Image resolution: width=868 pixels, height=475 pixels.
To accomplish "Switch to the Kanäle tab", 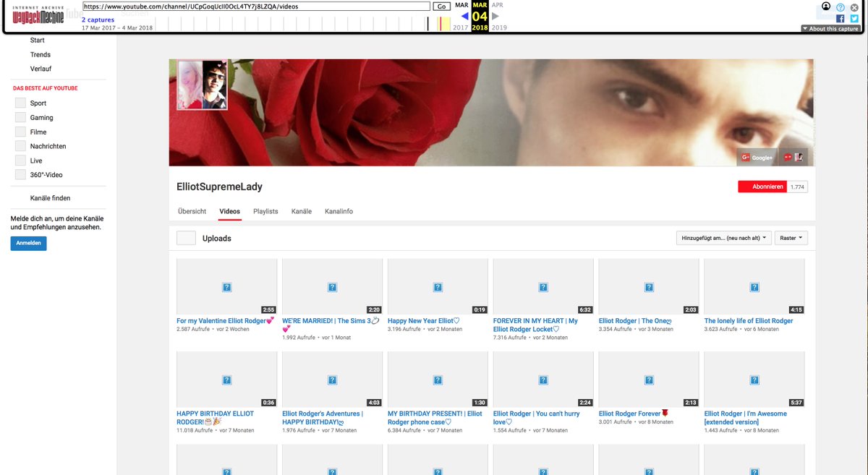I will click(x=302, y=212).
